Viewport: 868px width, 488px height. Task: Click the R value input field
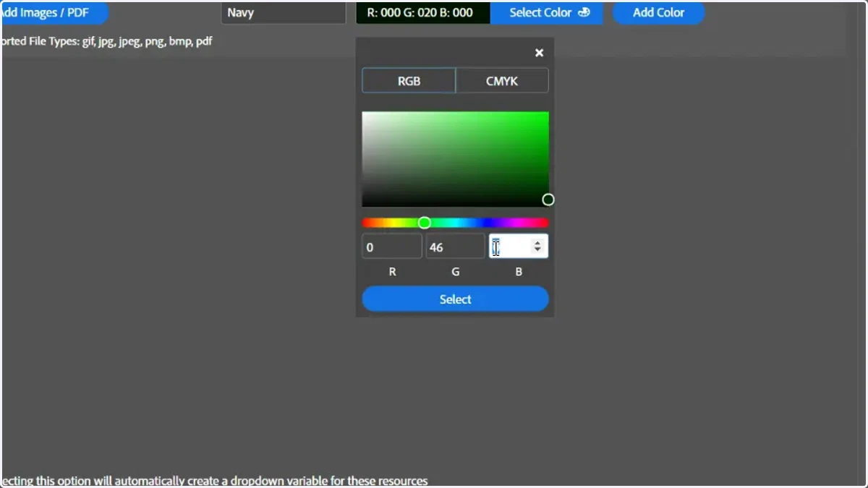pos(391,247)
